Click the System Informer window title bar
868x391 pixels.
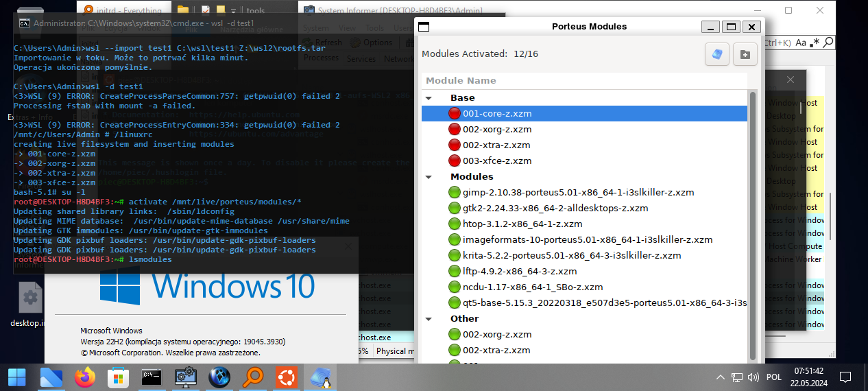pos(402,11)
